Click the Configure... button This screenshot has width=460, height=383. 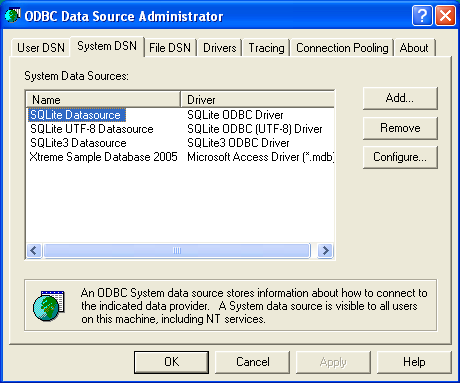click(x=400, y=157)
